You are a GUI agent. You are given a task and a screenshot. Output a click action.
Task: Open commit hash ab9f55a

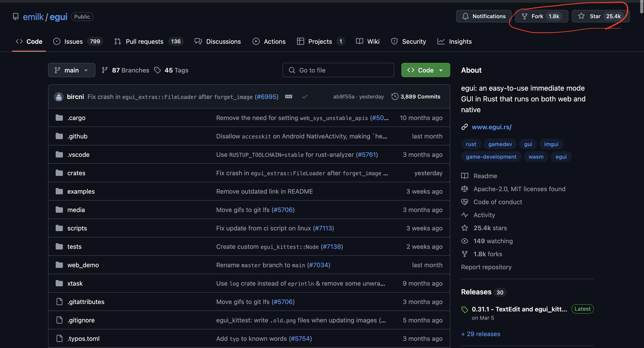344,97
